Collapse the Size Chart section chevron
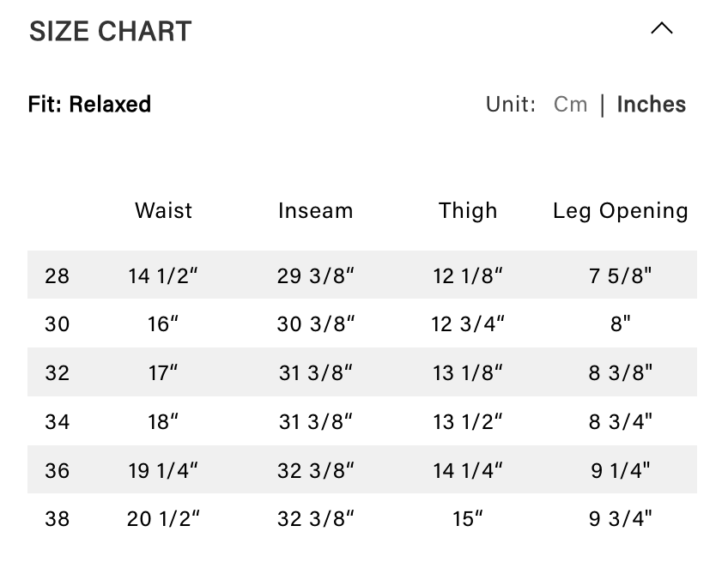 click(x=661, y=29)
